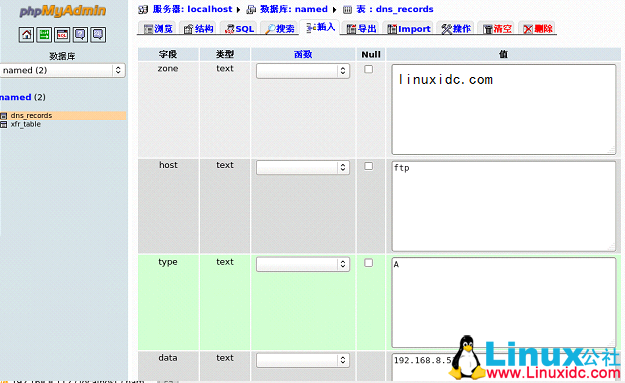Click into zone value textarea with linuxidc.com
Image resolution: width=625 pixels, height=383 pixels.
(504, 110)
